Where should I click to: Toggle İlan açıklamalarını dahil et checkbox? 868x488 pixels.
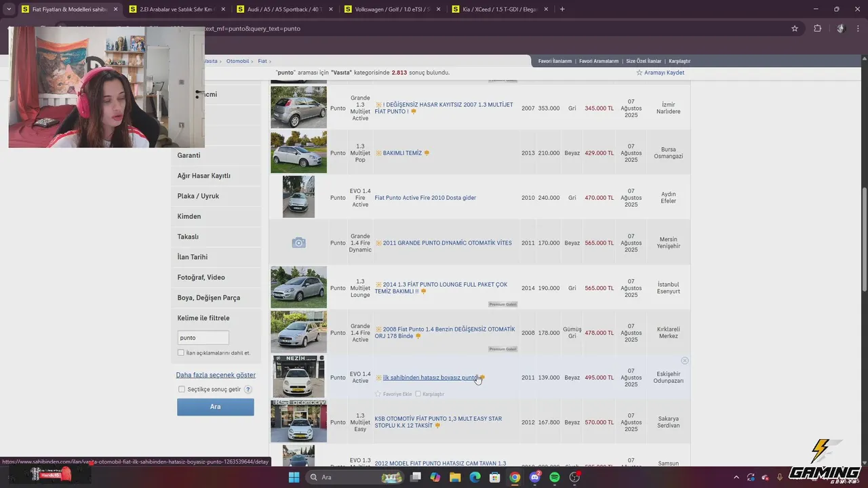pyautogui.click(x=180, y=352)
